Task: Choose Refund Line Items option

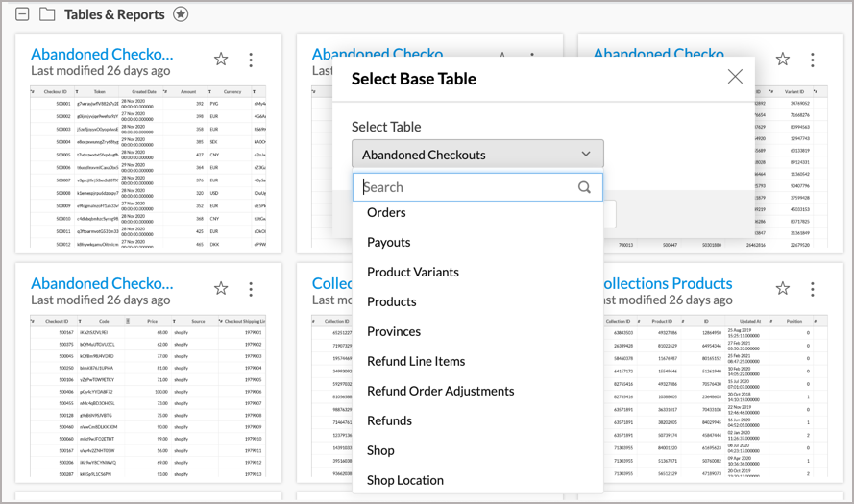Action: [415, 361]
